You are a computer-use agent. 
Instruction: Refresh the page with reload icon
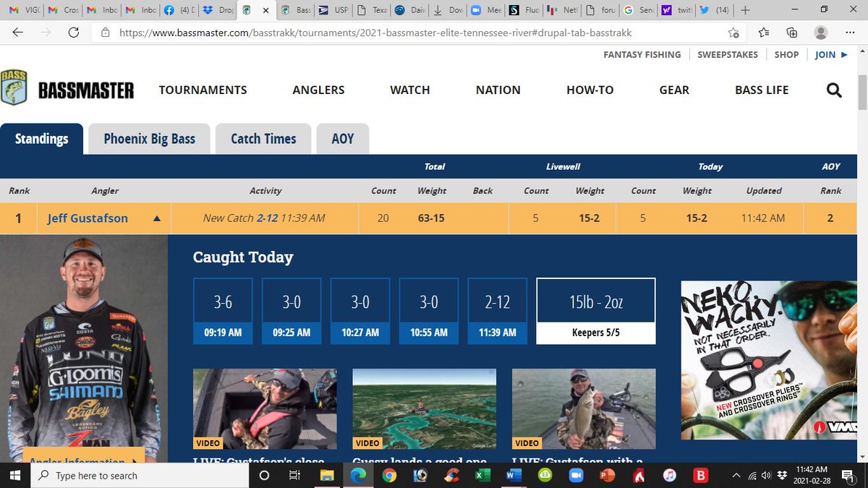[72, 33]
